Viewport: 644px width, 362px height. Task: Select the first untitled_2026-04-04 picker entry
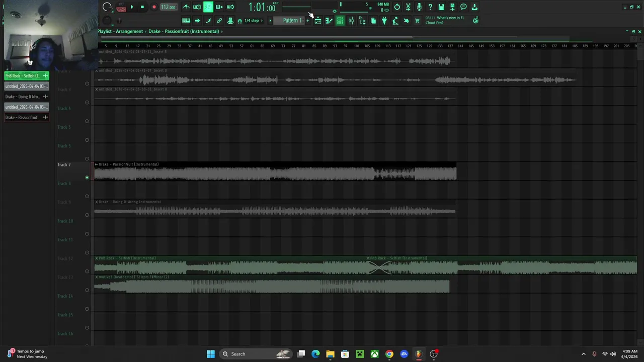pyautogui.click(x=27, y=86)
